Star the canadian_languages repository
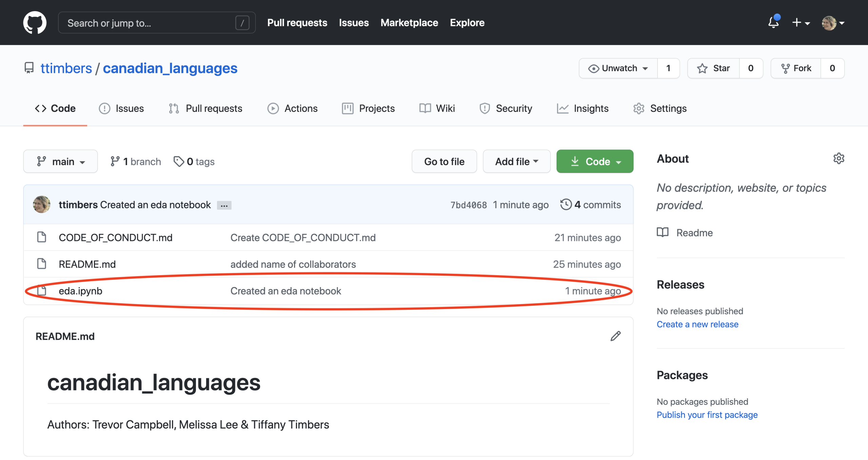 click(x=713, y=68)
